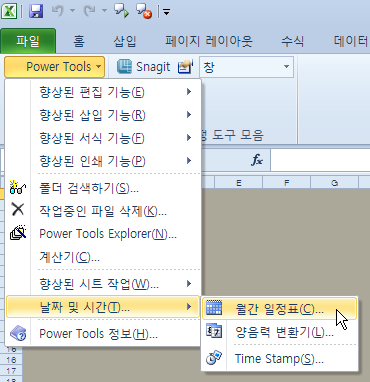This screenshot has height=382, width=370.
Task: Open Customize Quick Access Toolbar dropdown
Action: 166,12
